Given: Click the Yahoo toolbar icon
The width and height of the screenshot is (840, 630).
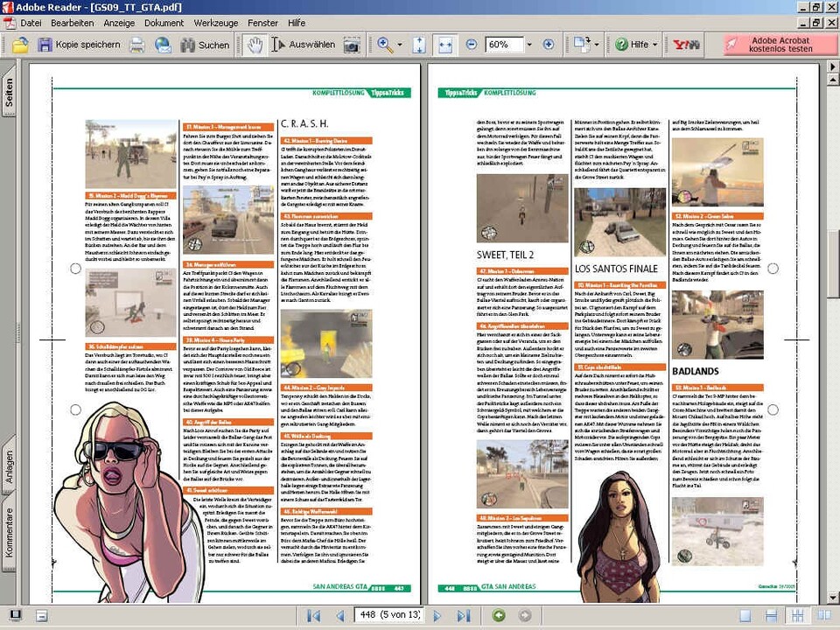Looking at the screenshot, I should click(686, 45).
